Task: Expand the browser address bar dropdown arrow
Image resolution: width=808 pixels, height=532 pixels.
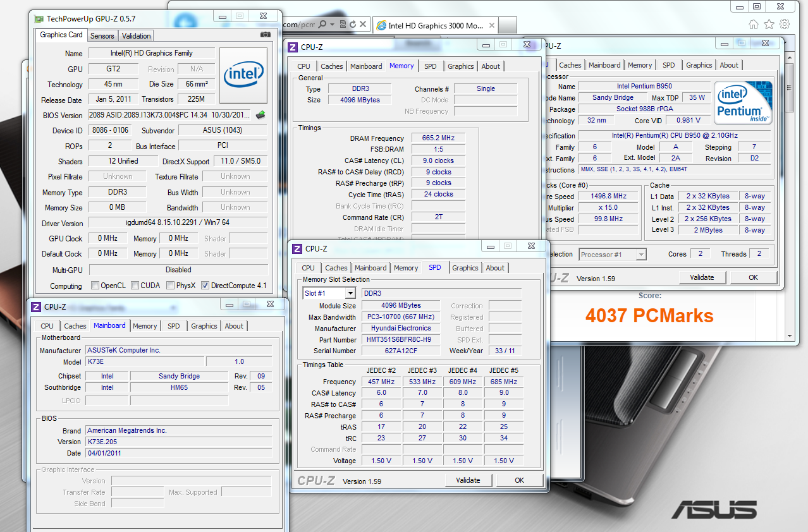Action: tap(332, 25)
